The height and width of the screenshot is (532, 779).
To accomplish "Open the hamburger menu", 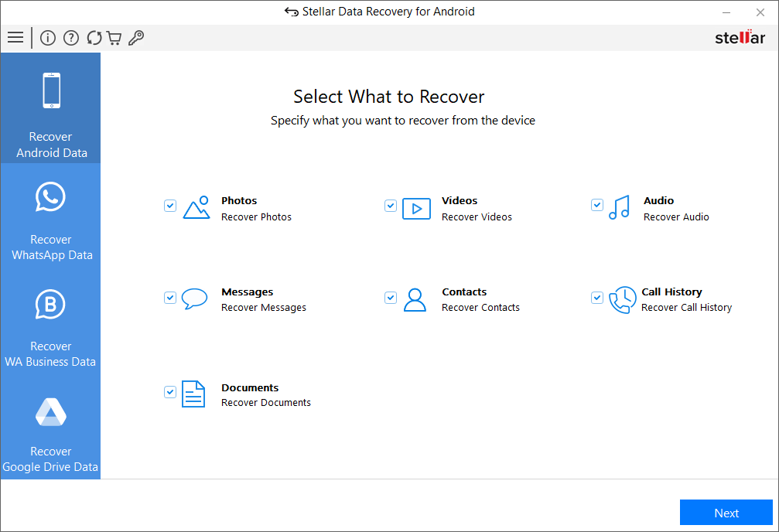I will 15,37.
